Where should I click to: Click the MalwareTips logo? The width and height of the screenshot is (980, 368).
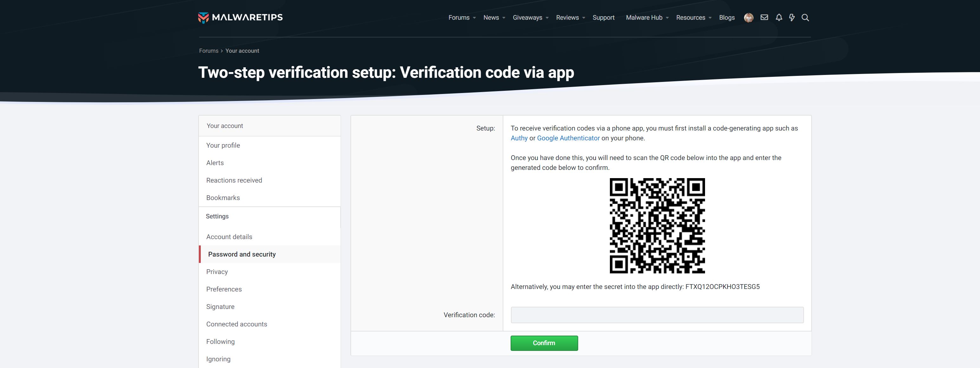pos(240,17)
